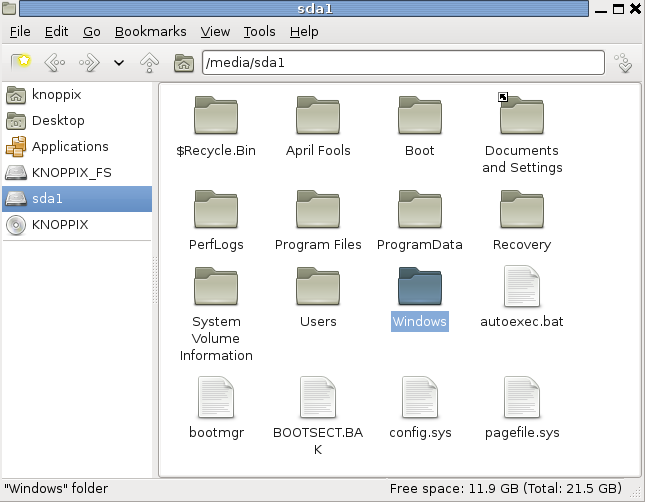Screen dimensions: 645x502
Task: Open the File menu
Action: [x=20, y=32]
